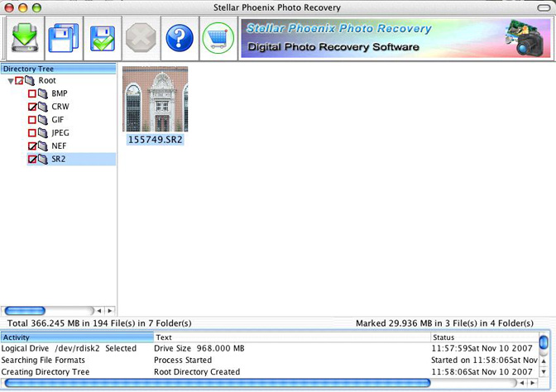
Task: Check the BMP folder checkbox
Action: [32, 93]
